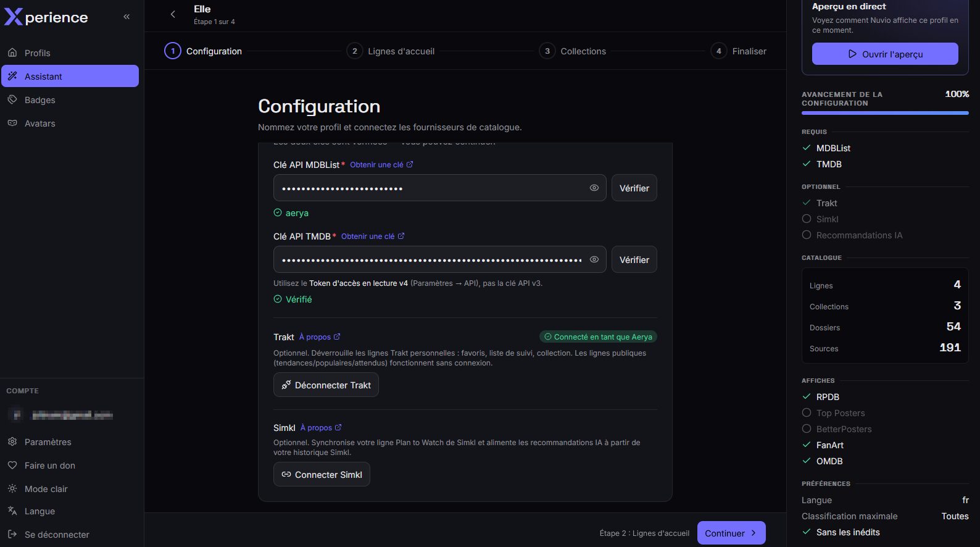Image resolution: width=980 pixels, height=547 pixels.
Task: Click step number 2 circle
Action: 355,51
